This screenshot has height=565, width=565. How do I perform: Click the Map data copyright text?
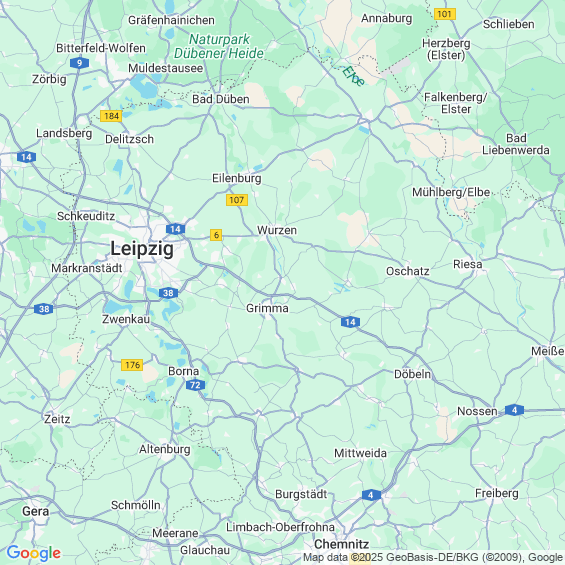(433, 557)
